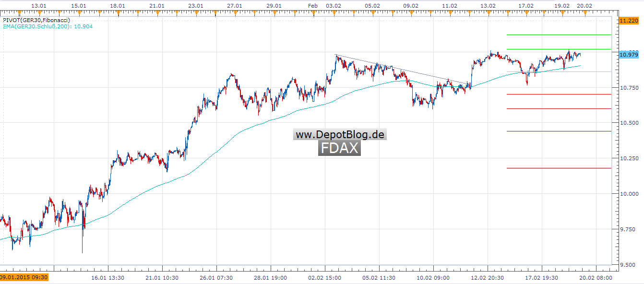Screen dimensions: 644x284
Task: Select the topmost green pivot resistance line
Action: click(559, 35)
